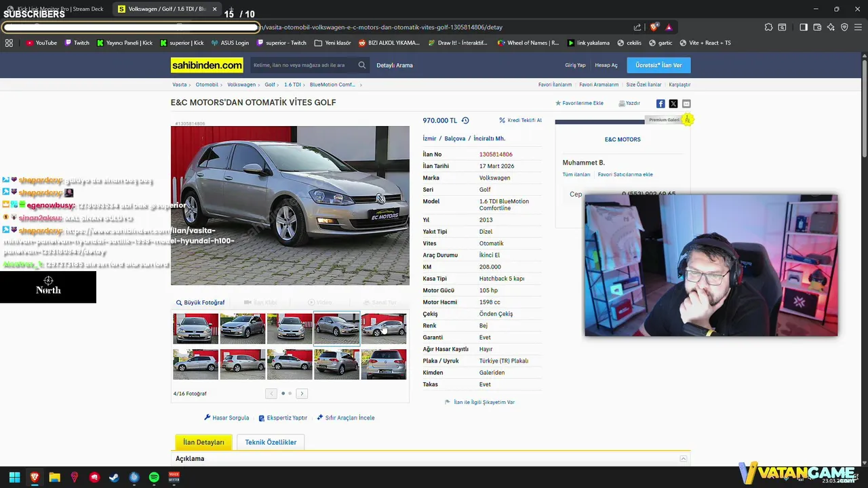Screen dimensions: 868x488
Task: Open Brave Rewards triangle icon
Action: tap(669, 27)
